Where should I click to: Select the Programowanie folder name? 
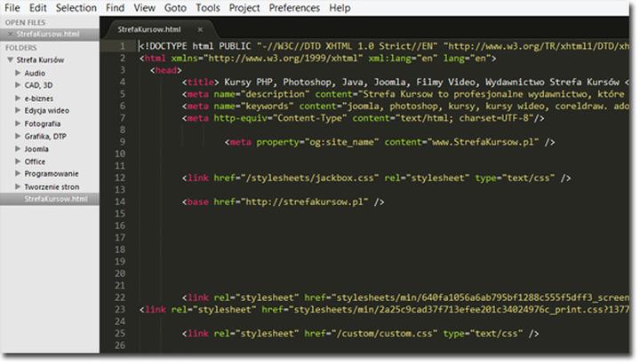(x=52, y=174)
